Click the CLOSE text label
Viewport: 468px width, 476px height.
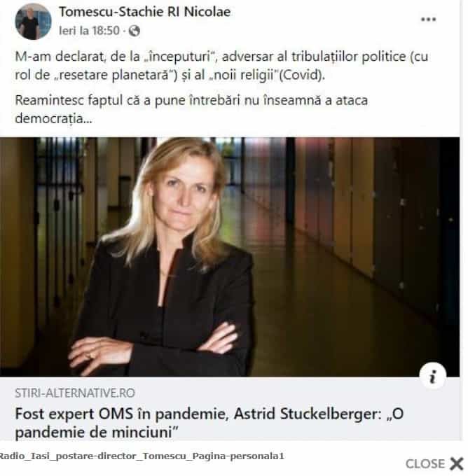(x=425, y=464)
